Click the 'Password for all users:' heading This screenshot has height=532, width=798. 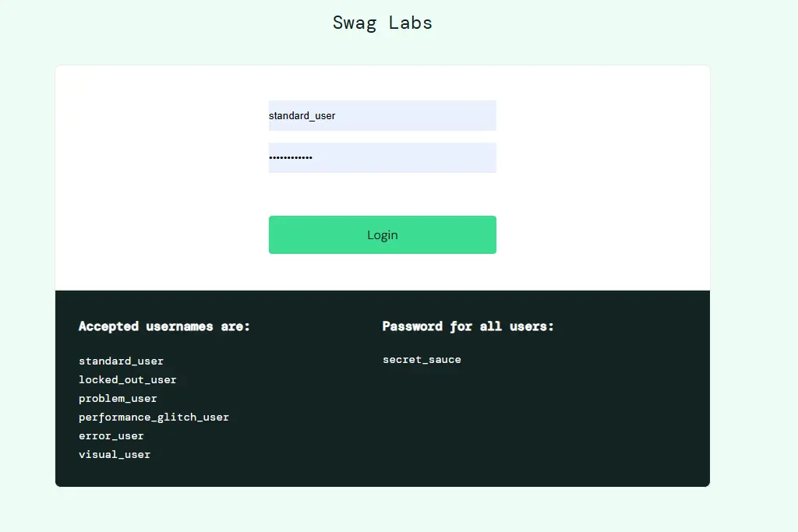tap(468, 326)
